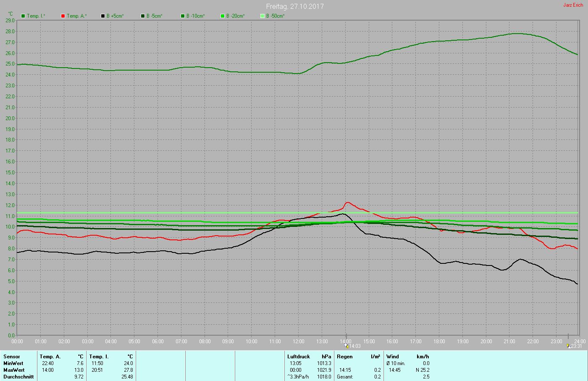Click the B -5cm legend color box
This screenshot has height=381, width=588.
point(143,16)
